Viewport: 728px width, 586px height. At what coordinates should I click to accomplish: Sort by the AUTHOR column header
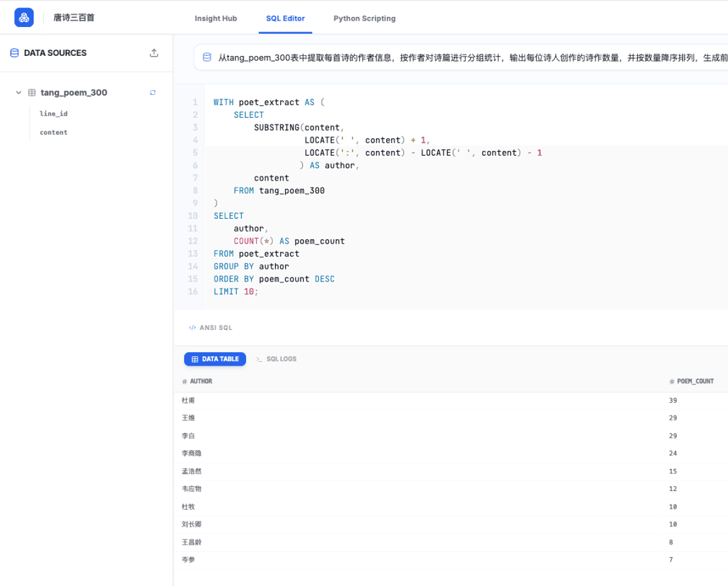[201, 381]
